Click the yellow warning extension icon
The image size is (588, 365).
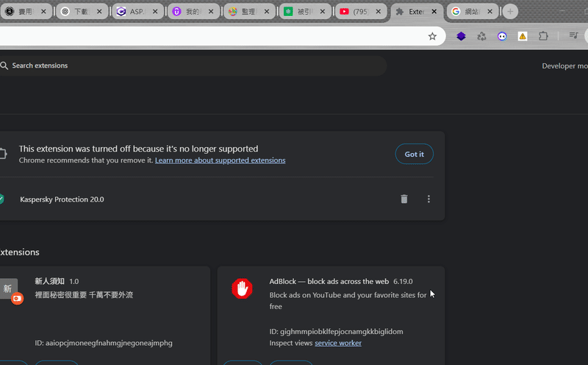(x=523, y=36)
